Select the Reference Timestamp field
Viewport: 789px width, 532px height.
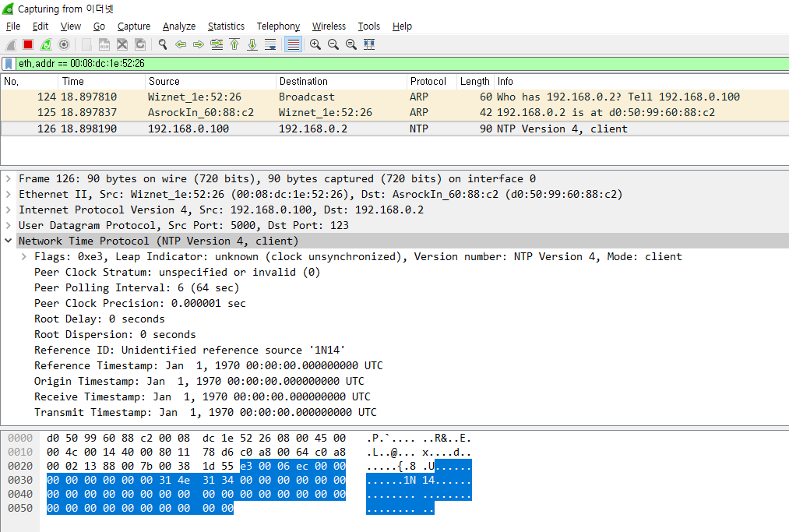pyautogui.click(x=208, y=366)
